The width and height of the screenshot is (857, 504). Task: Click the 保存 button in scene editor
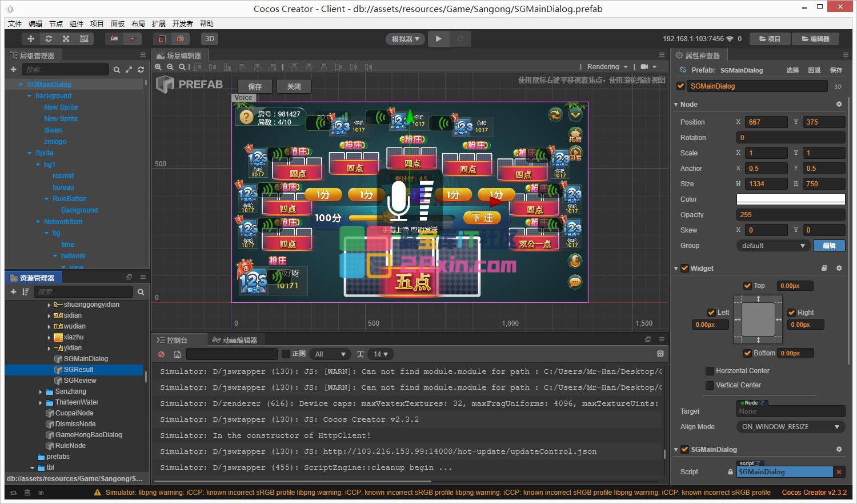point(255,86)
